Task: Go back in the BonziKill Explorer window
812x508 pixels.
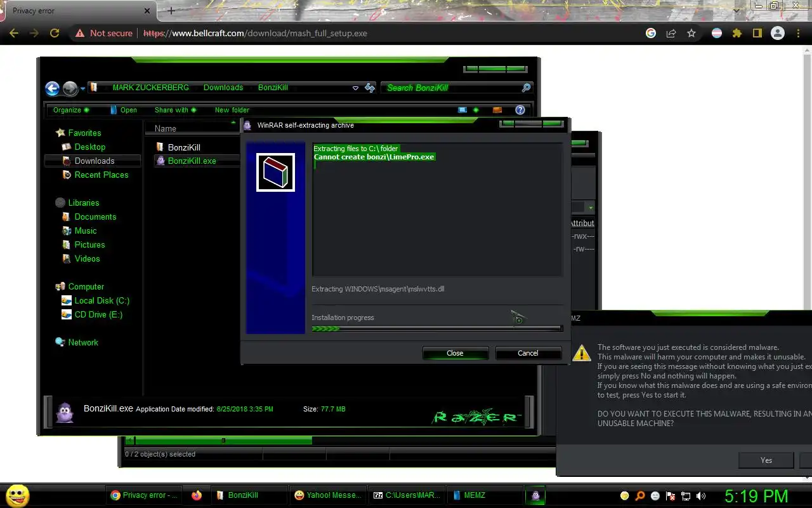Action: click(53, 88)
